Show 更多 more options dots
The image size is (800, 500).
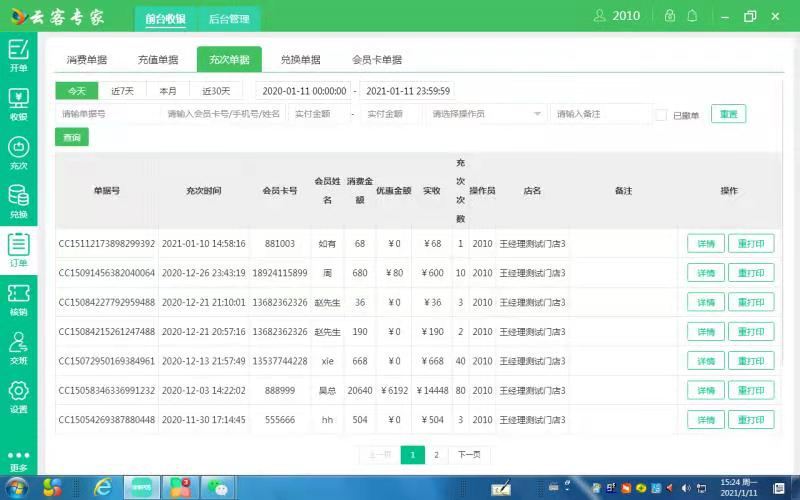(18, 461)
